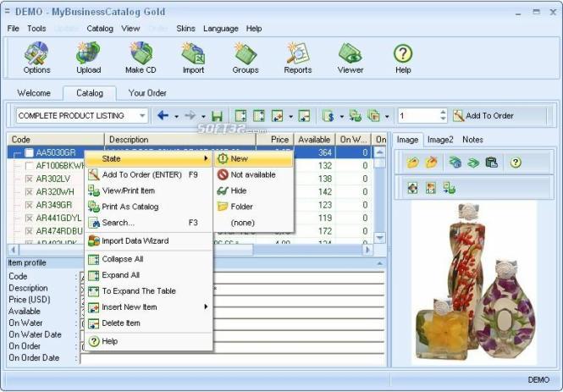Click the table scroll down arrow
The width and height of the screenshot is (563, 392).
379,237
